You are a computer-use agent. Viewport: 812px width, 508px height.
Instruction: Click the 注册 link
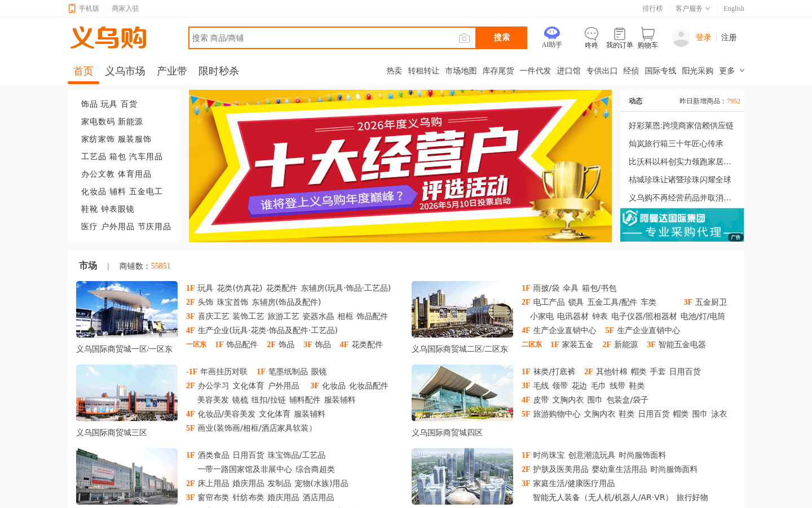(729, 37)
